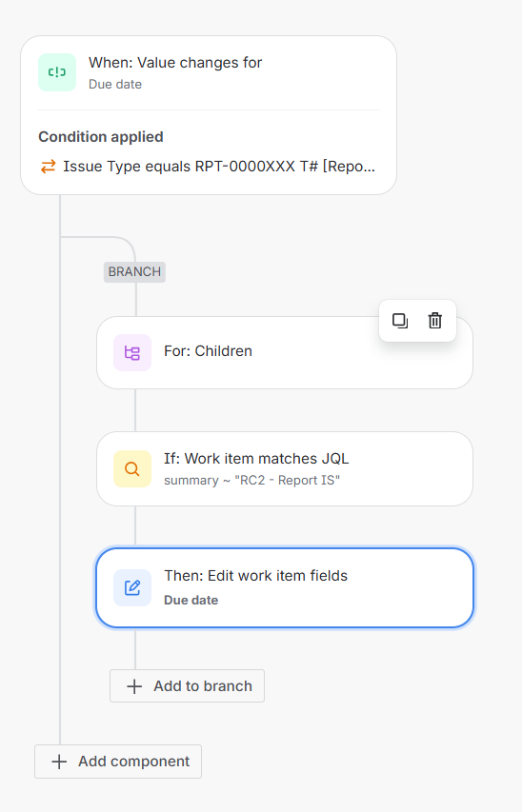Screen dimensions: 522x812
Task: Click the Condition applied heading
Action: coord(101,137)
